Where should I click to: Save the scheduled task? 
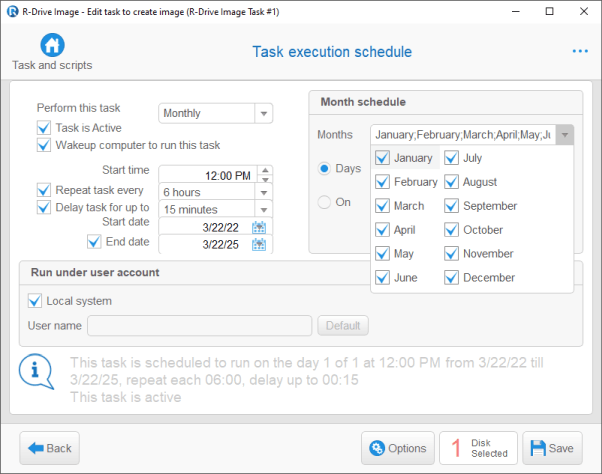tap(551, 448)
